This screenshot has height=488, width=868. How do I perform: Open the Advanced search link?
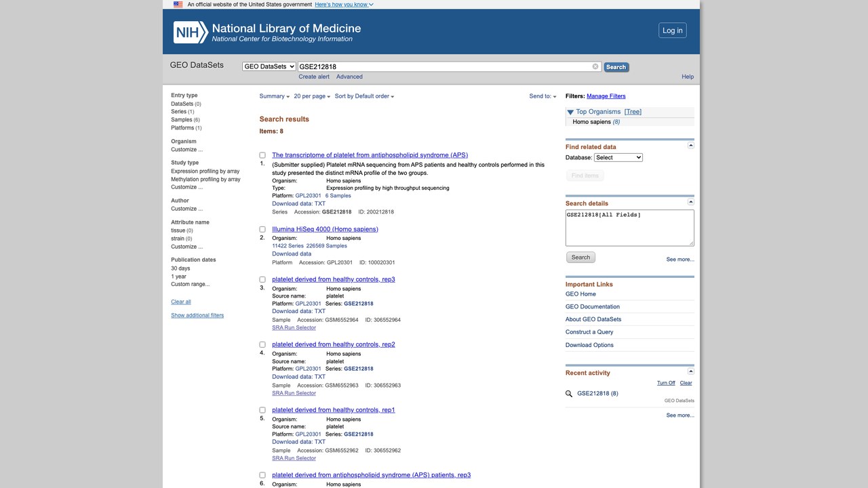(349, 77)
